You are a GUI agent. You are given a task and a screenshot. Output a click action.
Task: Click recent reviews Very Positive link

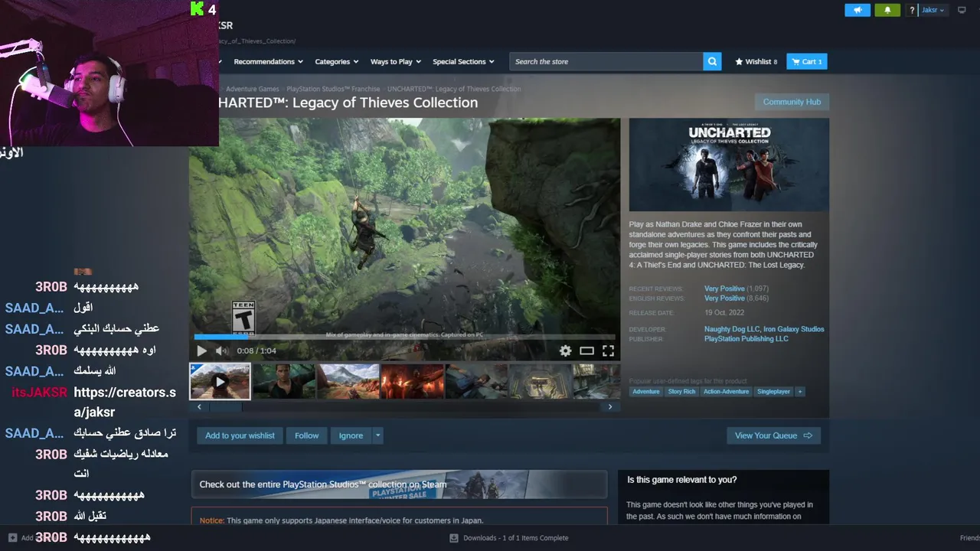pos(724,289)
